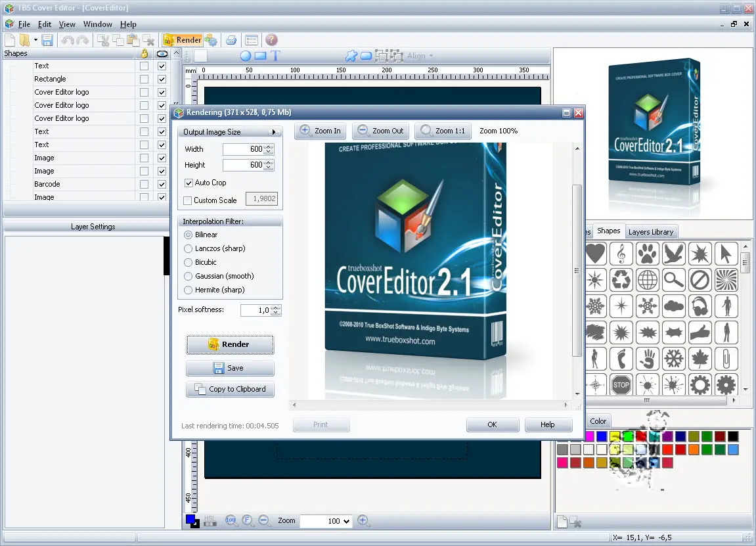This screenshot has height=546, width=756.
Task: Select the magnifying glass shape
Action: coord(673,279)
